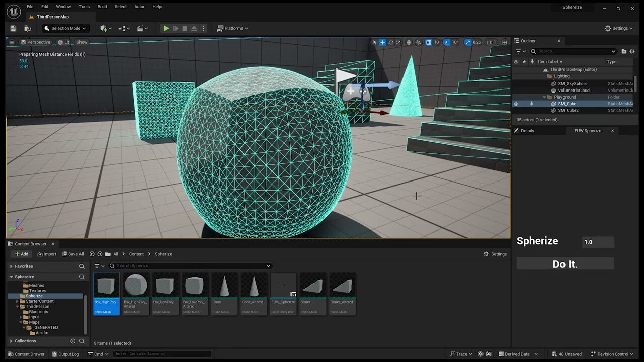Screen dimensions: 644x362
Task: Select the Scale tool in viewport toolbar
Action: click(398, 42)
